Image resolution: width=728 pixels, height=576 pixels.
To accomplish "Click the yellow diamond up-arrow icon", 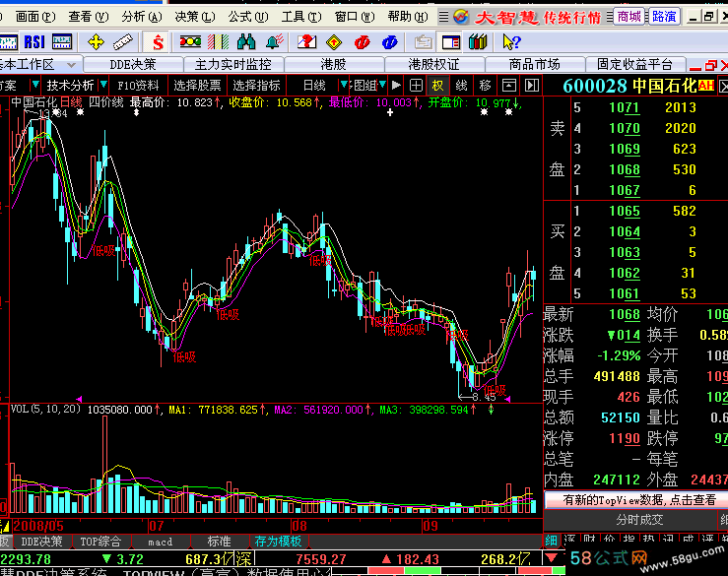I will coord(334,42).
